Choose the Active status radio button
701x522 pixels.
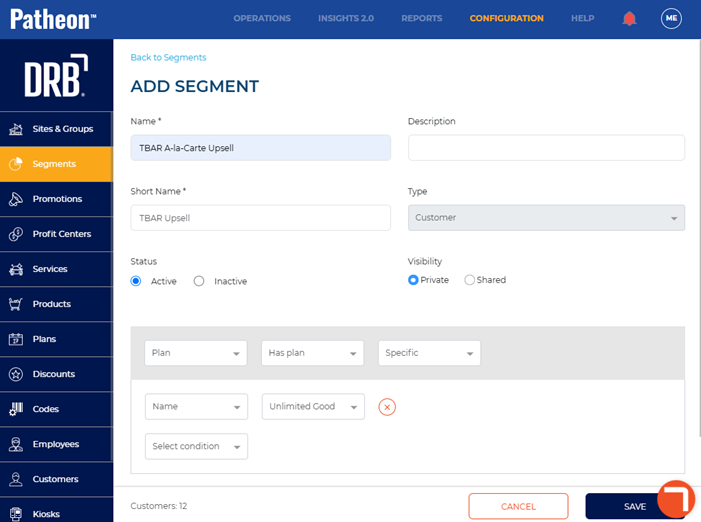click(x=136, y=281)
